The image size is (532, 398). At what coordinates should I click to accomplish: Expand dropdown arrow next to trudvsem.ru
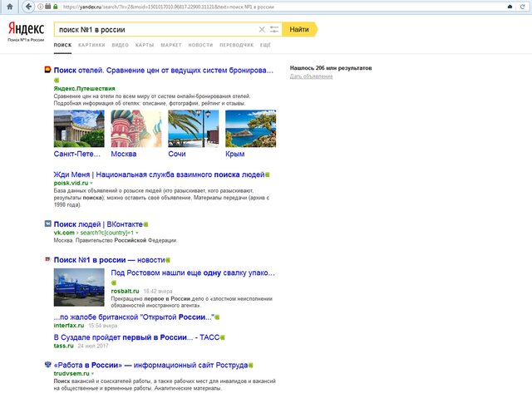[x=92, y=374]
